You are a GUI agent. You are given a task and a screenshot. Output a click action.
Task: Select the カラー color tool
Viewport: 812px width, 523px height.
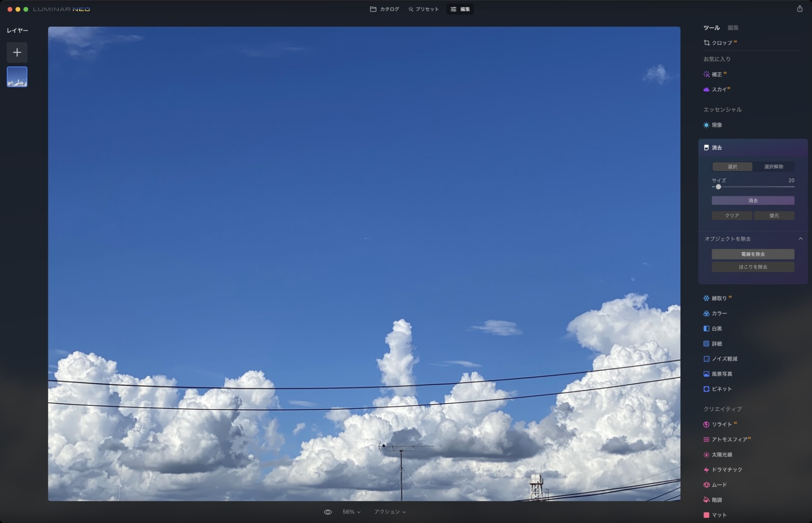pos(719,313)
